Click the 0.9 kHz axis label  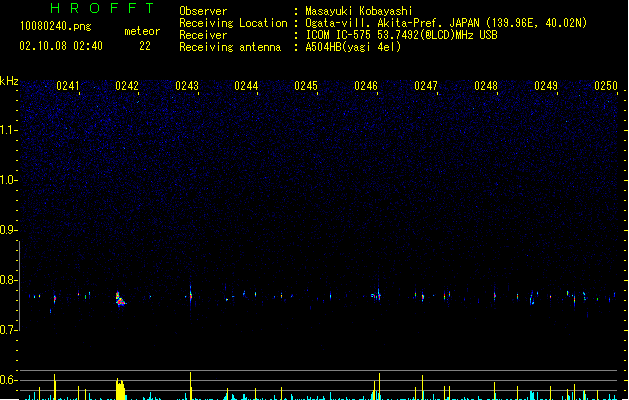click(x=8, y=230)
